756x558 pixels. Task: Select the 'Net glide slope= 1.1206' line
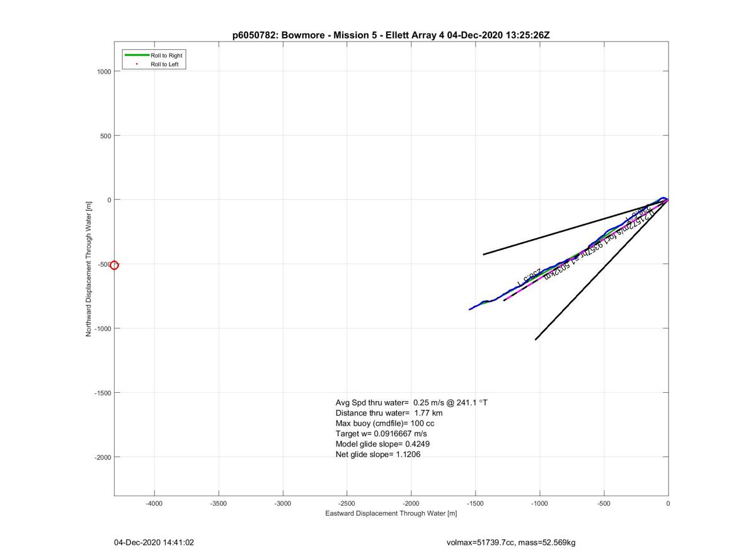(x=378, y=454)
